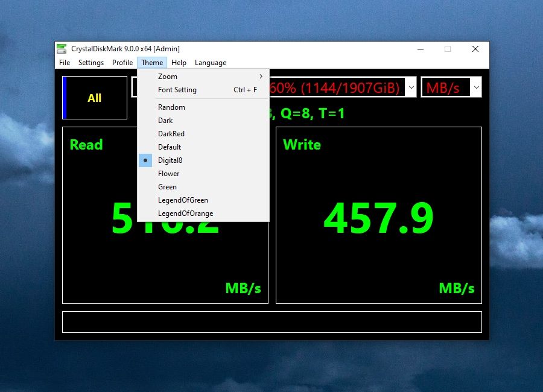543x392 pixels.
Task: Open the Settings menu
Action: [x=91, y=63]
